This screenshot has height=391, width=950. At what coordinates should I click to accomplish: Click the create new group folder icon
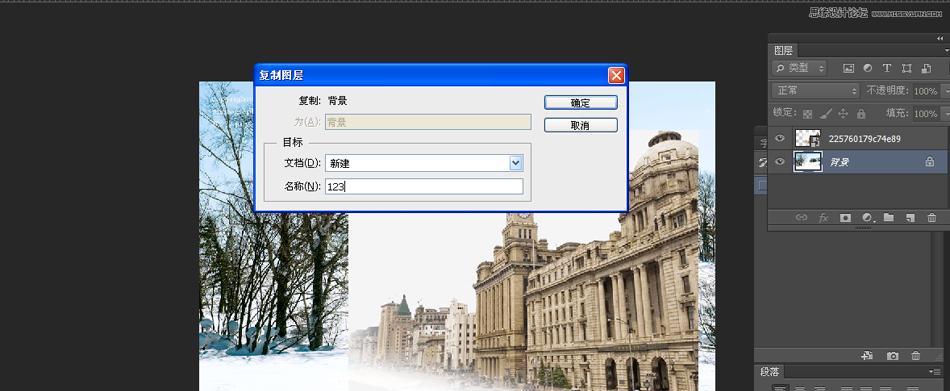(888, 218)
